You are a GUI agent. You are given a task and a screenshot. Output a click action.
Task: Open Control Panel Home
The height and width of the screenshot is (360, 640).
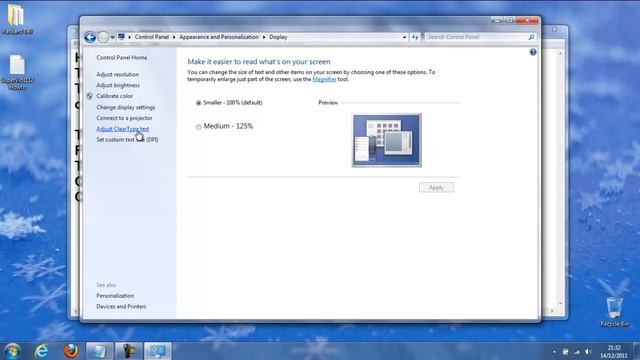[122, 58]
